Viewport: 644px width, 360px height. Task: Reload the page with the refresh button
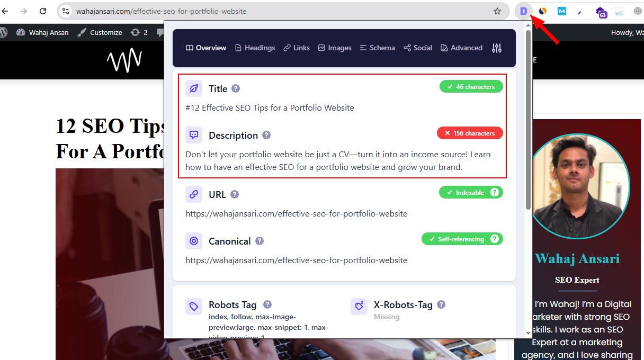point(42,11)
